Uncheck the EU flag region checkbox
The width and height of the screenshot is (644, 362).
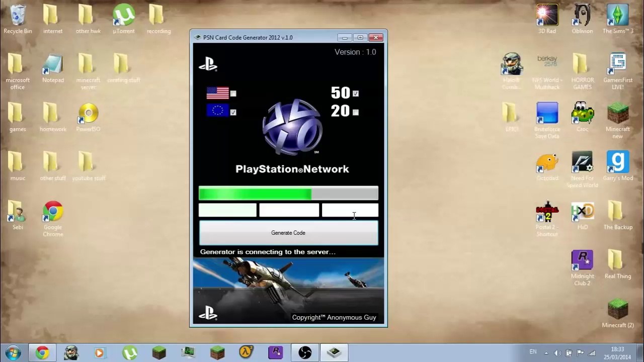point(233,112)
